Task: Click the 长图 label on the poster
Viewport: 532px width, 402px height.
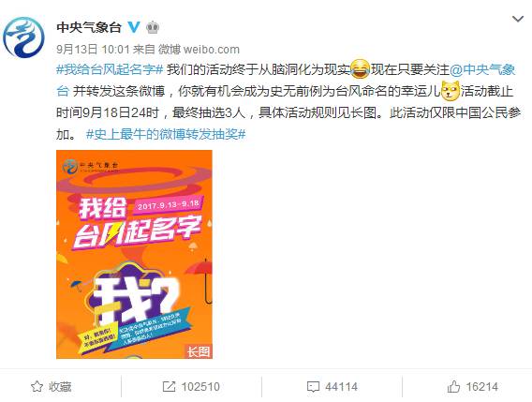Action: coord(199,351)
